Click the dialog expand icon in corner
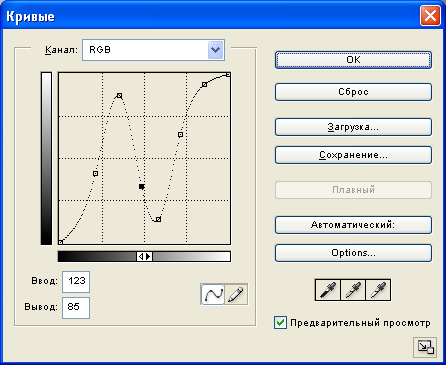Viewport: 446px width, 365px height. tap(425, 347)
